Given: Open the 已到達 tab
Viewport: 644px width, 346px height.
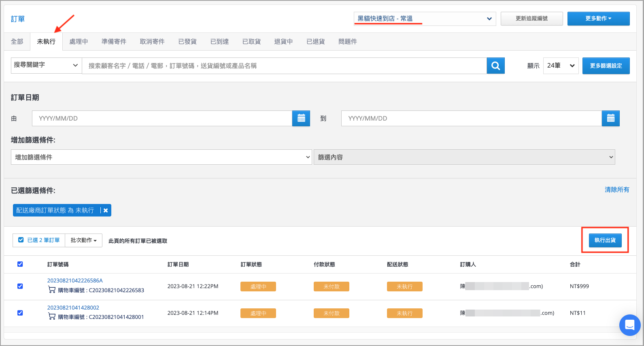Looking at the screenshot, I should tap(219, 42).
